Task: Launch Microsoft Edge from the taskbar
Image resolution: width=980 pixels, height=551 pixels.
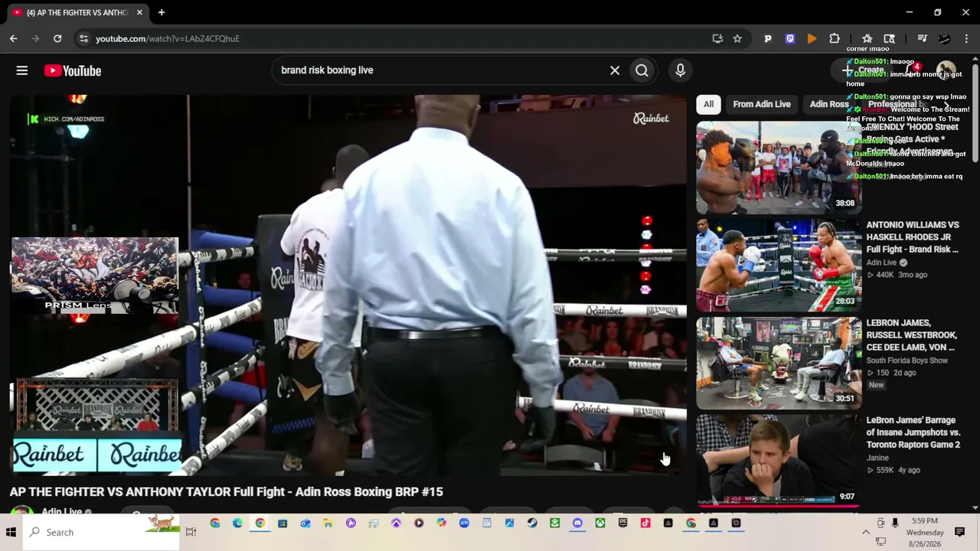Action: 237,523
